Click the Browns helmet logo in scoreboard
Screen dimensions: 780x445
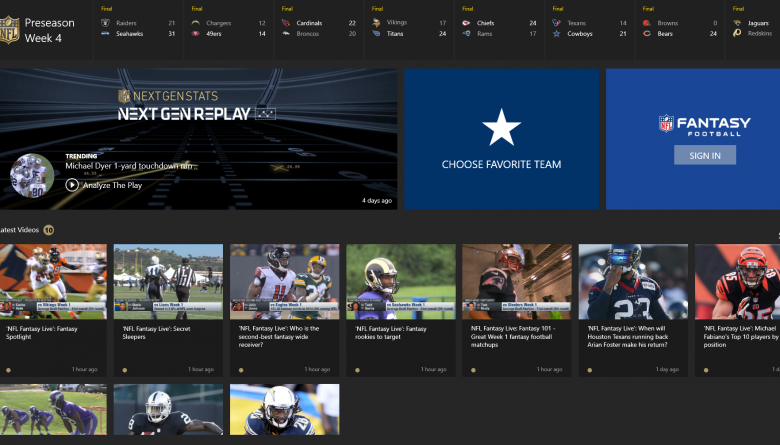(x=647, y=23)
